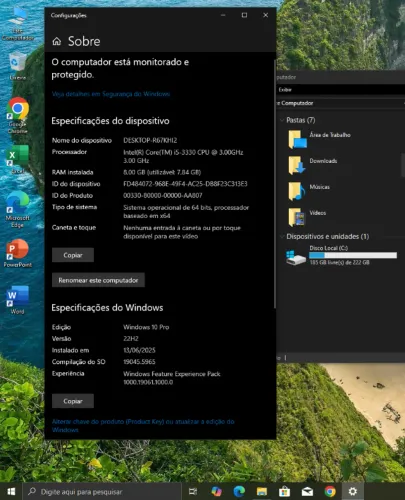Copy the Windows specifications
The image size is (405, 500).
click(x=73, y=401)
